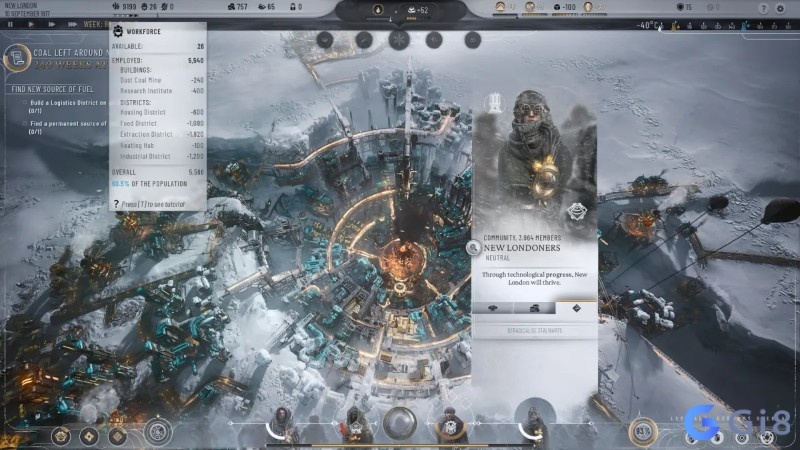
Task: Click the faction badge on portrait's right
Action: click(577, 211)
